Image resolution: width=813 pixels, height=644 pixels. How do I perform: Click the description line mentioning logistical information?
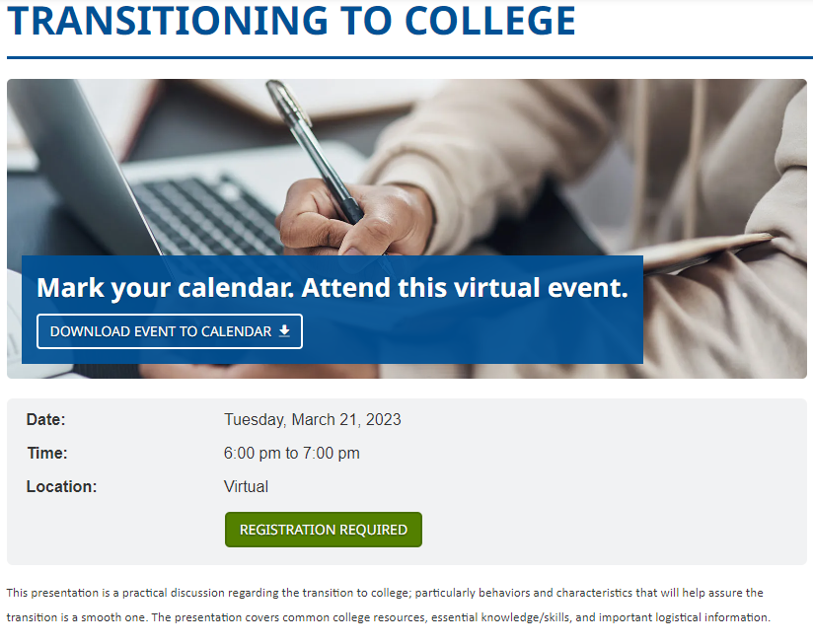point(389,617)
